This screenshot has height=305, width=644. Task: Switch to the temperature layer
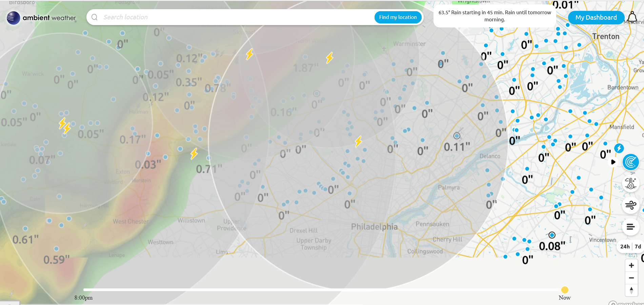631,184
